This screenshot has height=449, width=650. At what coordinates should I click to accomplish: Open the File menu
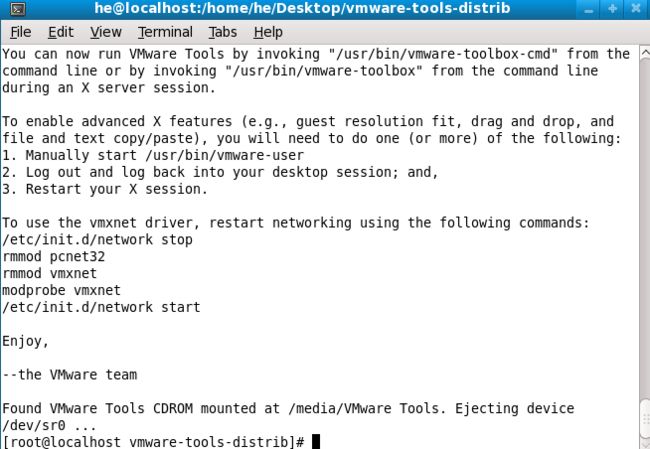21,32
